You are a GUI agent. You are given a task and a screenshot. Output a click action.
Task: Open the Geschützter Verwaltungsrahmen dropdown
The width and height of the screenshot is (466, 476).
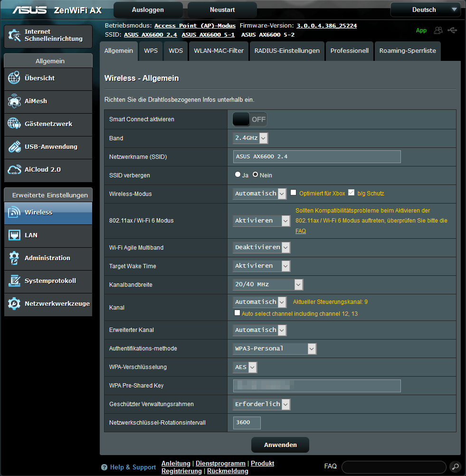point(262,404)
